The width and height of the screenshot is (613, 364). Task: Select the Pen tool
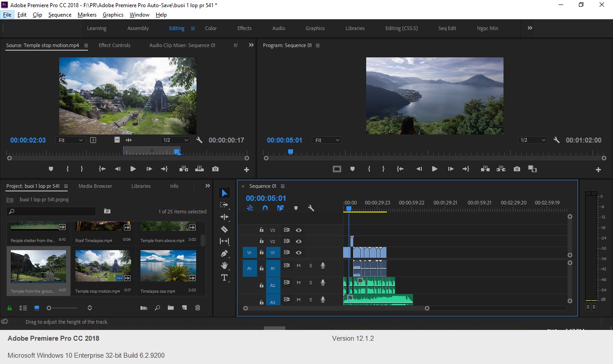click(224, 253)
